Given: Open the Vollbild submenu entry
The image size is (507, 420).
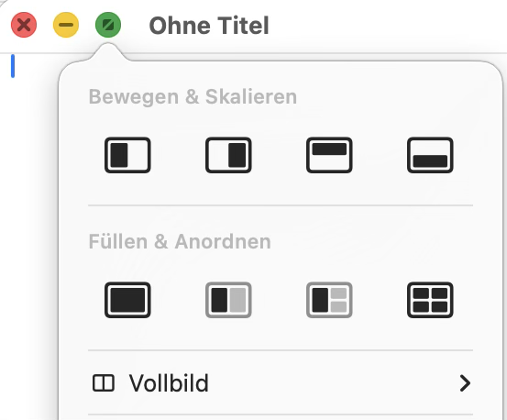Looking at the screenshot, I should 281,383.
